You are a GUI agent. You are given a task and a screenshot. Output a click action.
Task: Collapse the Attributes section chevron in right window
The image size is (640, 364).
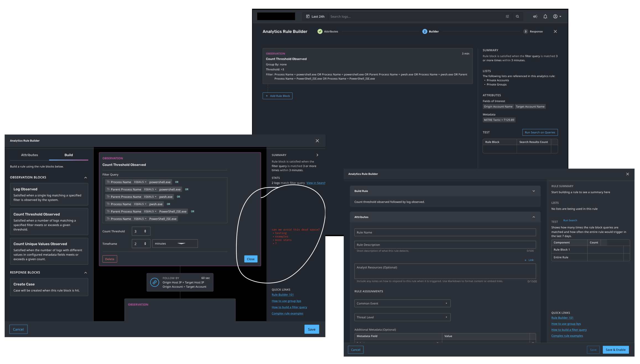coord(534,217)
